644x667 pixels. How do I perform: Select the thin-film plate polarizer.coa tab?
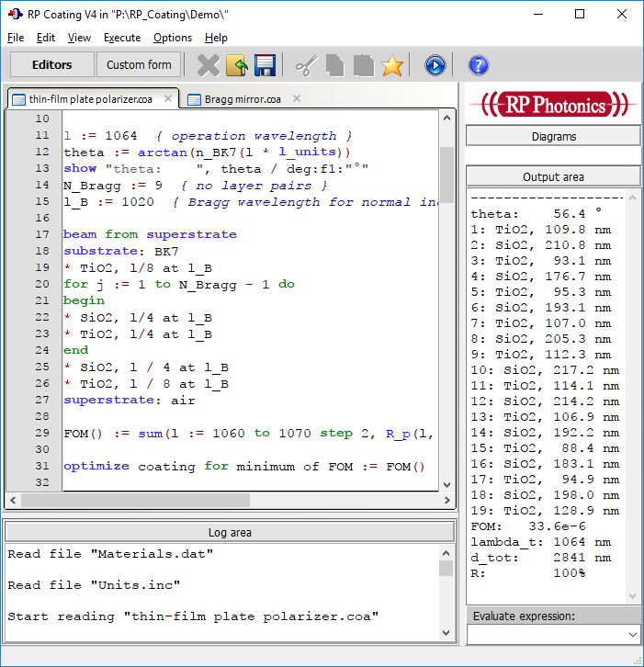pyautogui.click(x=91, y=99)
